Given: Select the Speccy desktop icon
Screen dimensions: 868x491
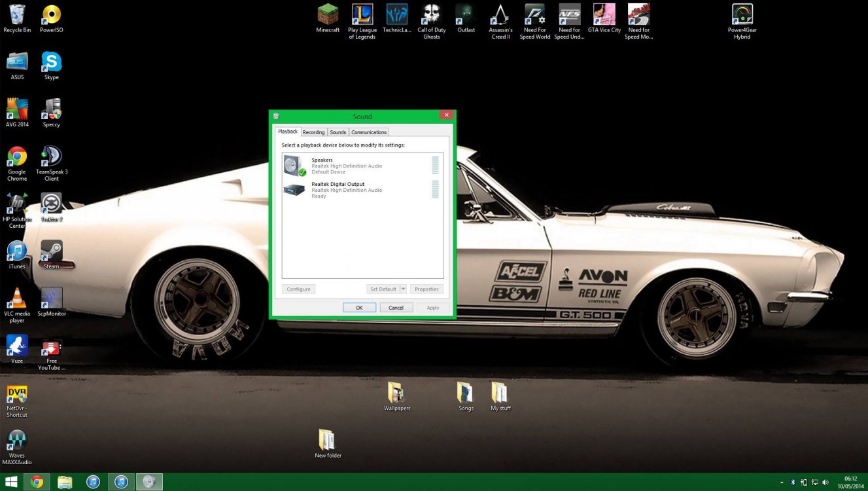Looking at the screenshot, I should pyautogui.click(x=52, y=113).
